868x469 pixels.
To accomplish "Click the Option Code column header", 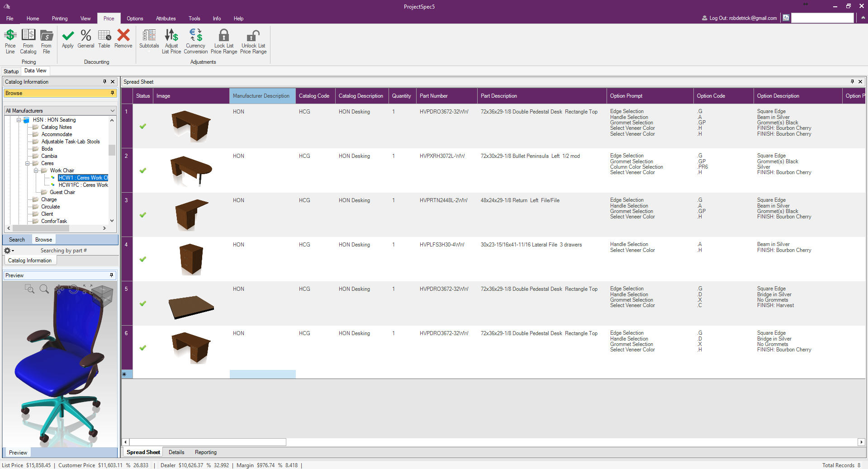I will tap(723, 96).
